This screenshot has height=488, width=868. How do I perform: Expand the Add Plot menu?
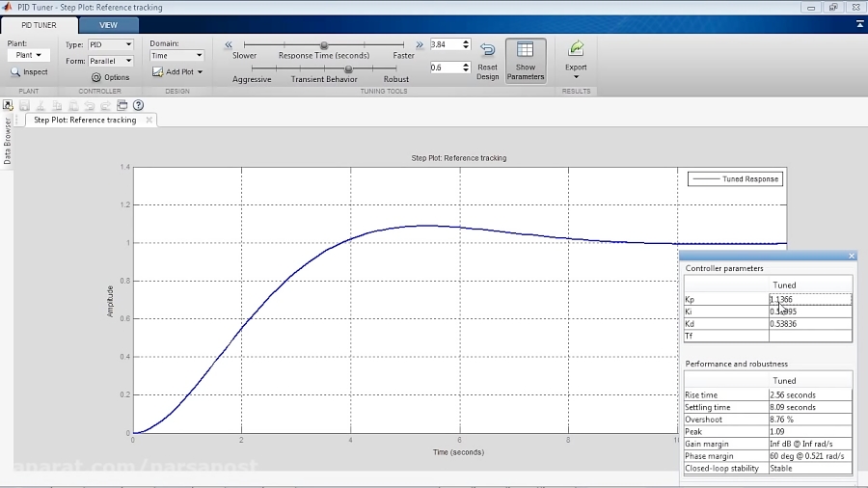click(178, 72)
